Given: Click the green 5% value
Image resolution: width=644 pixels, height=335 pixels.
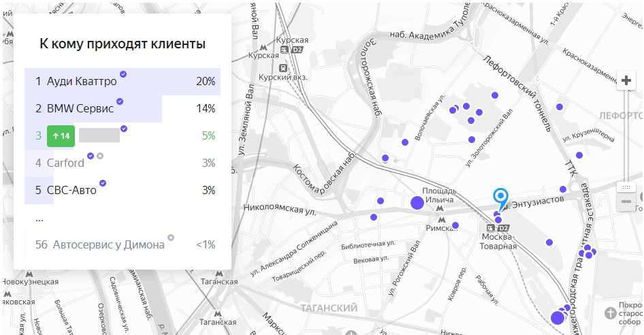Looking at the screenshot, I should point(208,135).
